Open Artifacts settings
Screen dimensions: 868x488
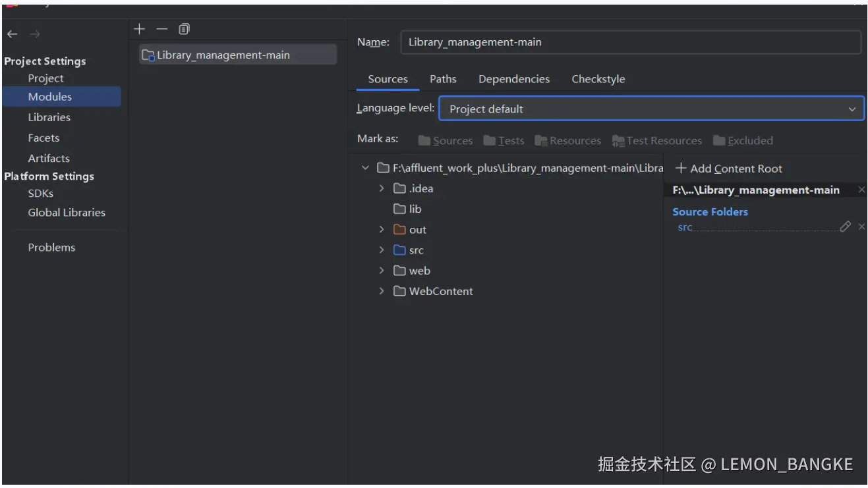[x=48, y=158]
